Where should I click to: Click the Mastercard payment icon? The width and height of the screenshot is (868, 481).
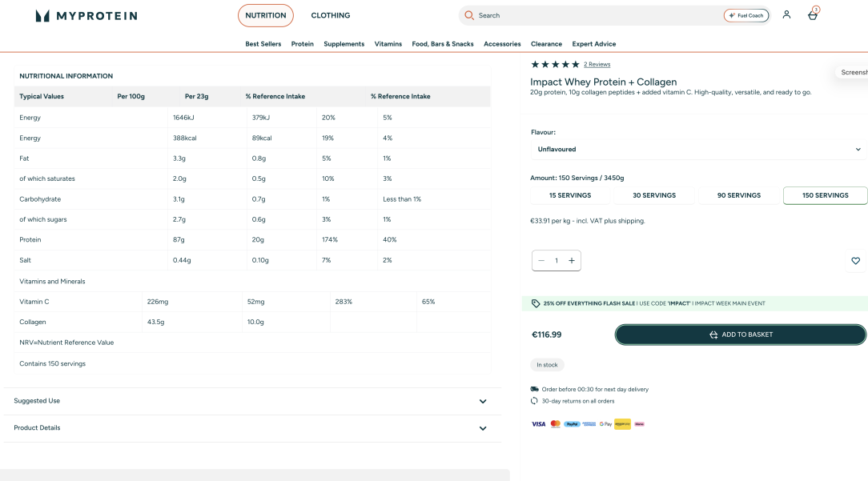pyautogui.click(x=555, y=424)
